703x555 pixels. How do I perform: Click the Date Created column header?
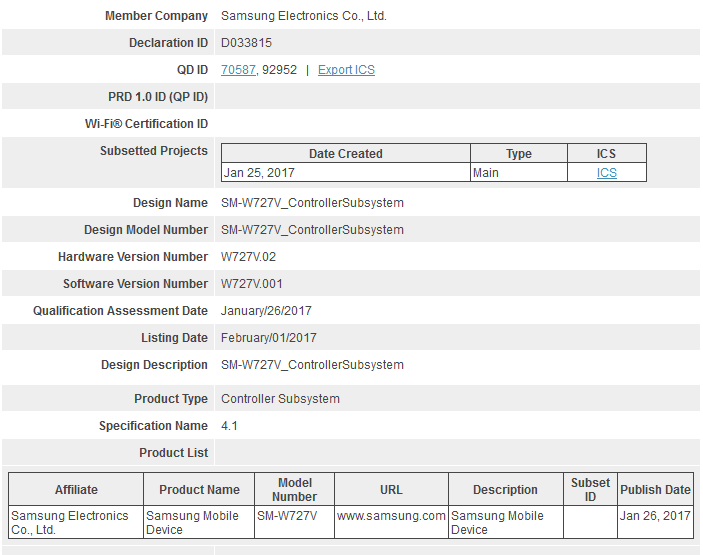click(x=346, y=153)
